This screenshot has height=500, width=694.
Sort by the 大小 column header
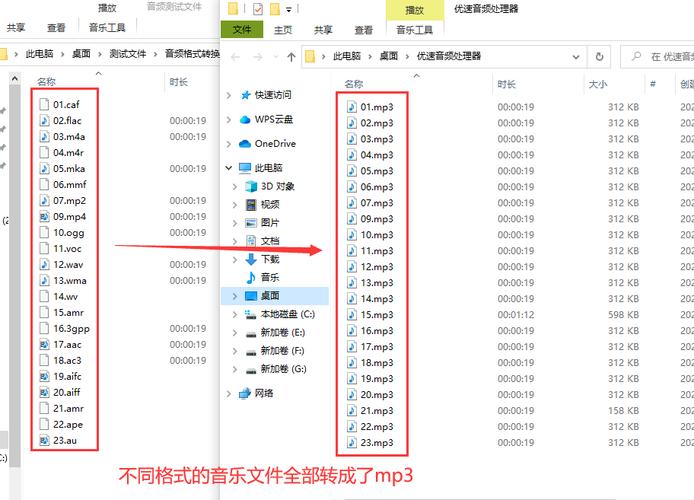click(x=598, y=85)
